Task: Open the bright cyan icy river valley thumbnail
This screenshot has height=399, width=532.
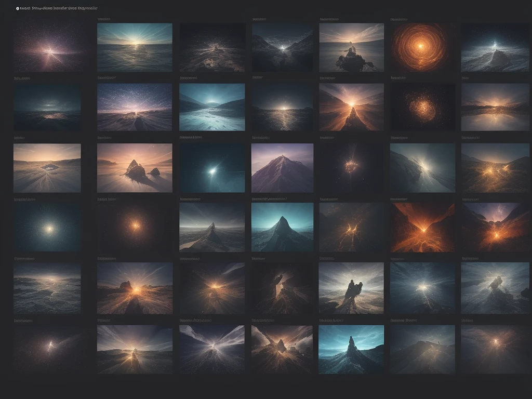Action: click(212, 107)
